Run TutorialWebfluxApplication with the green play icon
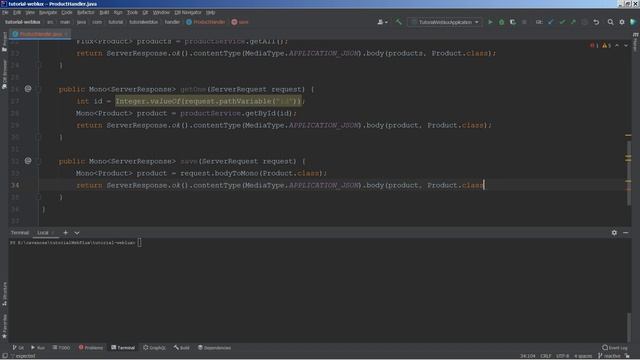This screenshot has height=360, width=640. (x=490, y=22)
